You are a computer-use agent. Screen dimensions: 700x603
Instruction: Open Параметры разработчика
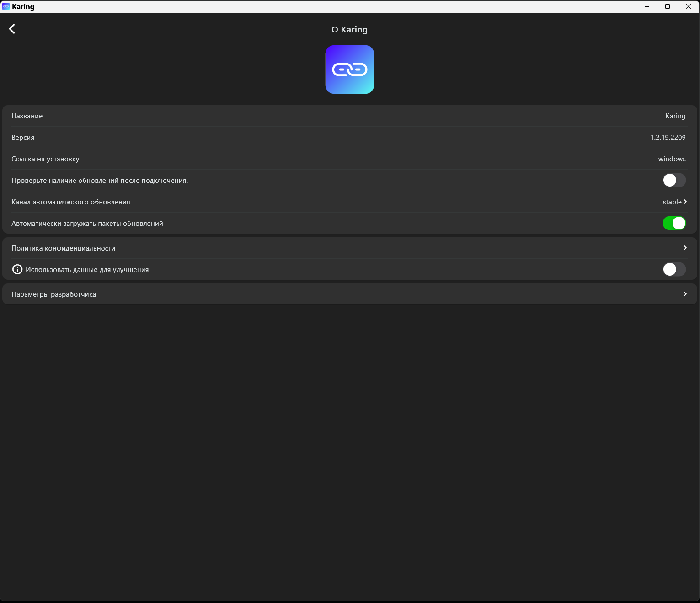(350, 294)
